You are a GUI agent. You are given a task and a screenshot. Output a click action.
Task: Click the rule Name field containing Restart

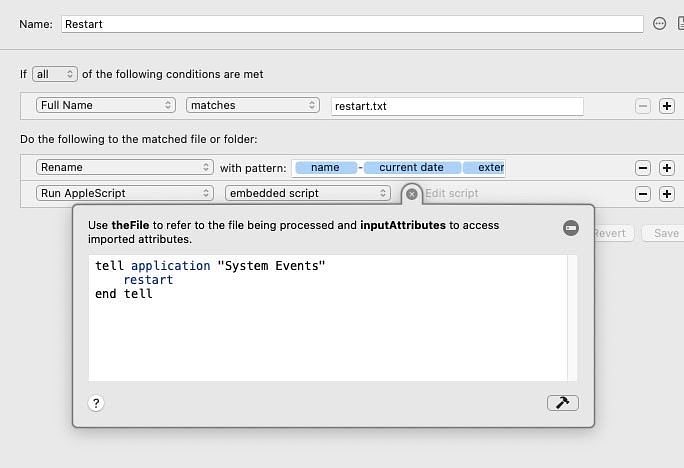tap(352, 24)
